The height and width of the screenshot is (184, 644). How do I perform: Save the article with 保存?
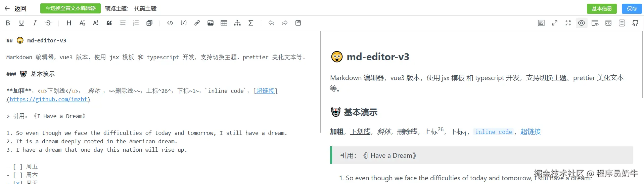coord(632,8)
